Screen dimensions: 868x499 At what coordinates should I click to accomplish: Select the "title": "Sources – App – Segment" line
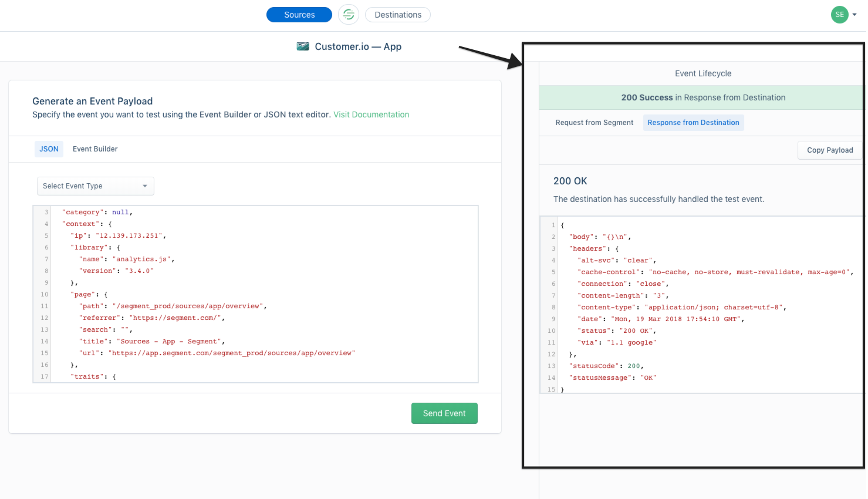pyautogui.click(x=152, y=341)
